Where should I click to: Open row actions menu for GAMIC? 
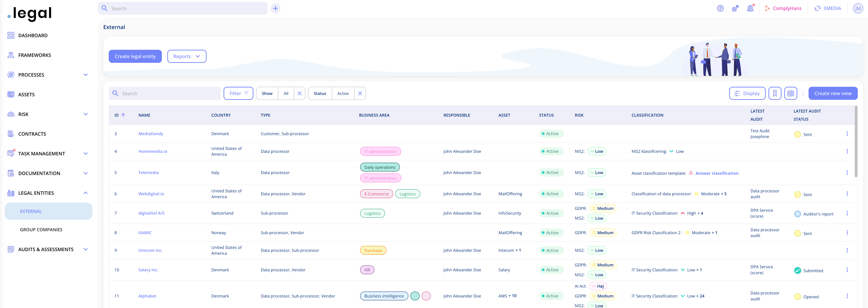[847, 233]
